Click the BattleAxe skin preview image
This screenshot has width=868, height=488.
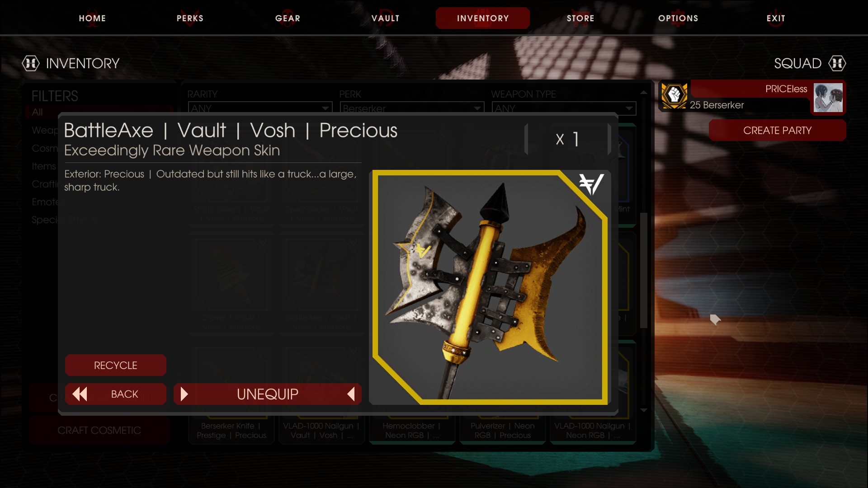[x=490, y=287]
